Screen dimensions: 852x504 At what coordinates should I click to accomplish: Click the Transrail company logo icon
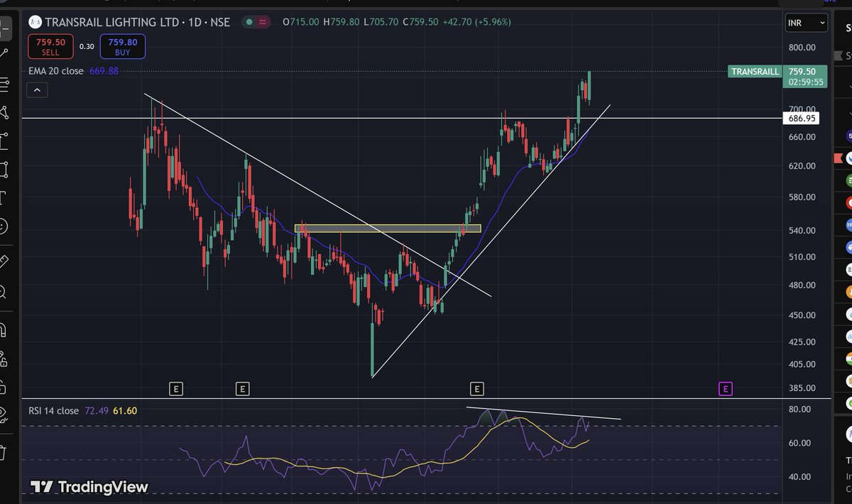(x=35, y=22)
